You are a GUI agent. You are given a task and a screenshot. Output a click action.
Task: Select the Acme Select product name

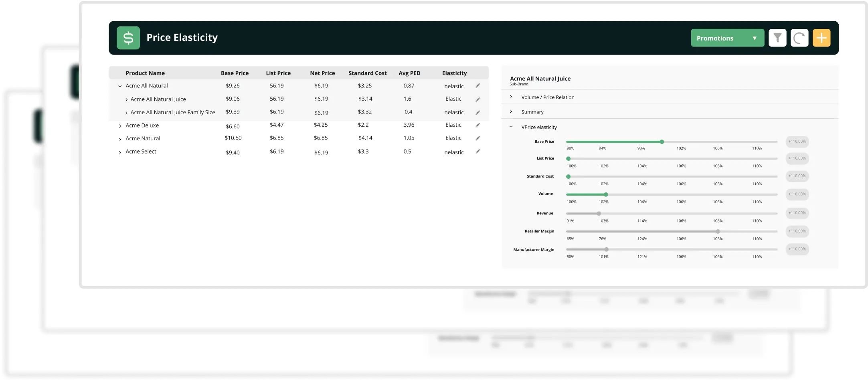[x=141, y=152]
